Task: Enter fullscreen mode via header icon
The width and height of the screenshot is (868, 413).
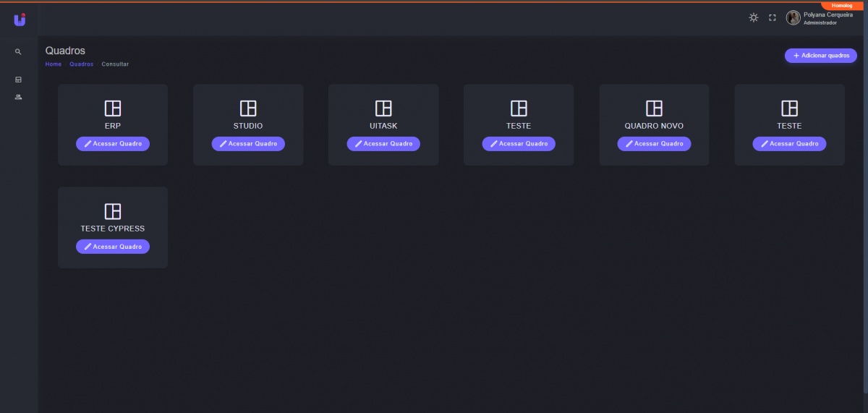Action: click(x=772, y=17)
